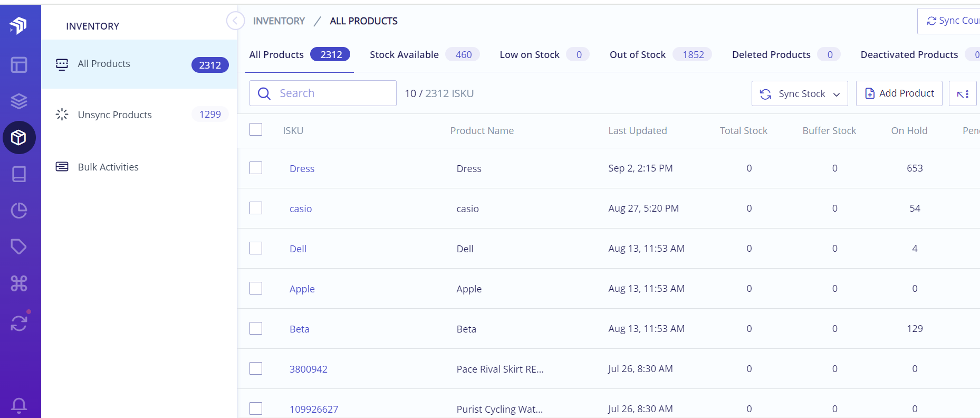
Task: Open the pie chart reports icon
Action: click(19, 210)
